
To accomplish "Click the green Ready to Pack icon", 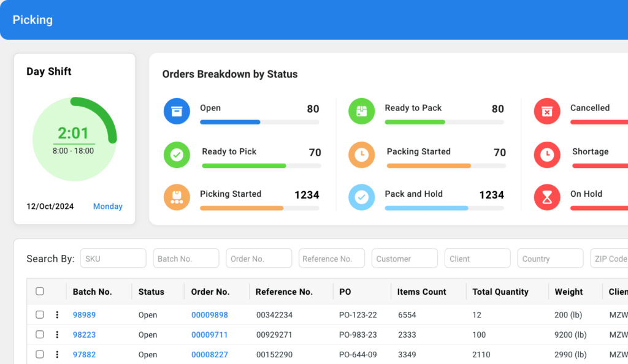I will point(362,111).
